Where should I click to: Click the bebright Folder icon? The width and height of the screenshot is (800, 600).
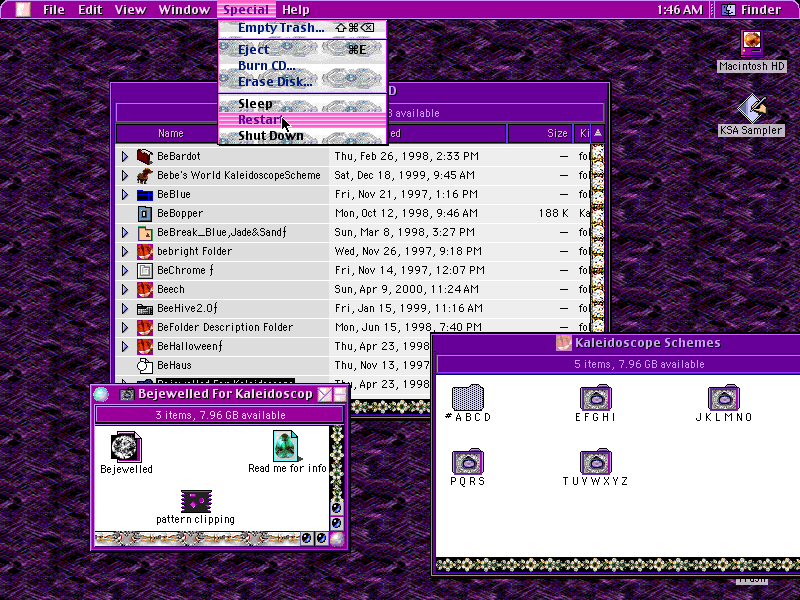click(x=145, y=251)
